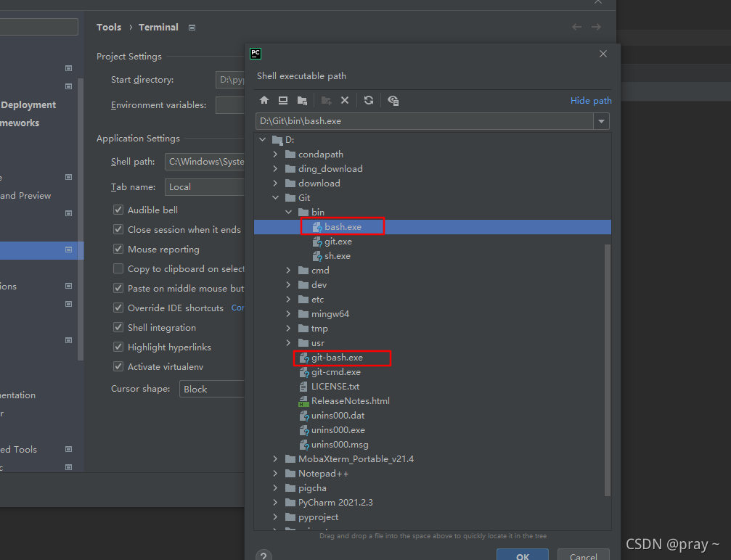Select git-cmd.exe in file tree
The height and width of the screenshot is (560, 731).
click(335, 372)
